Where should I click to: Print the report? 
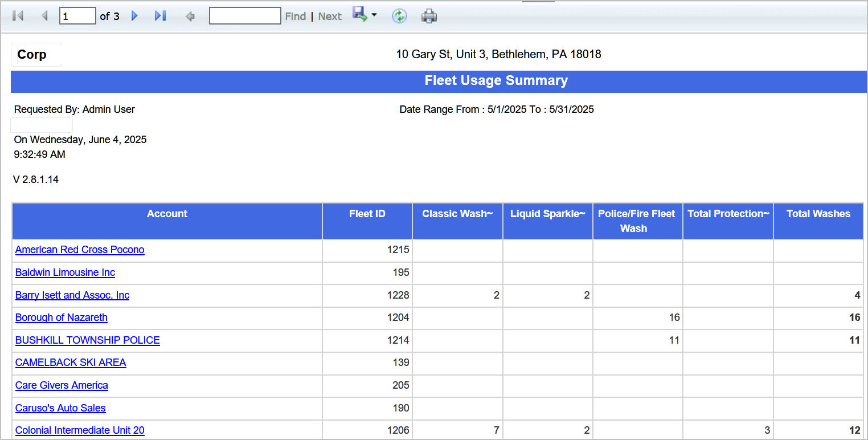(x=429, y=16)
